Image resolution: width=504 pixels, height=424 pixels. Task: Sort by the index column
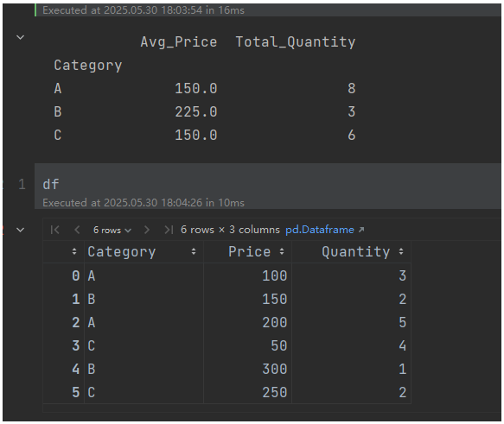coord(74,251)
